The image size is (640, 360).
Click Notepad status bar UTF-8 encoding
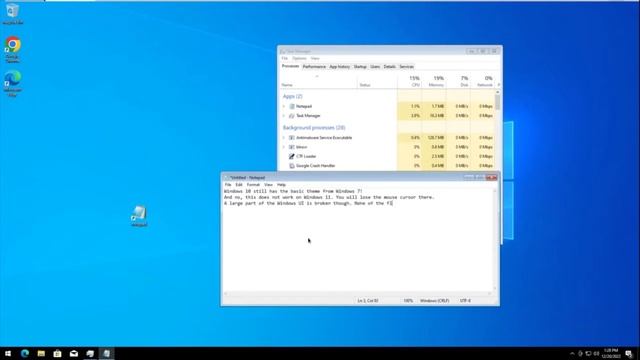(465, 301)
